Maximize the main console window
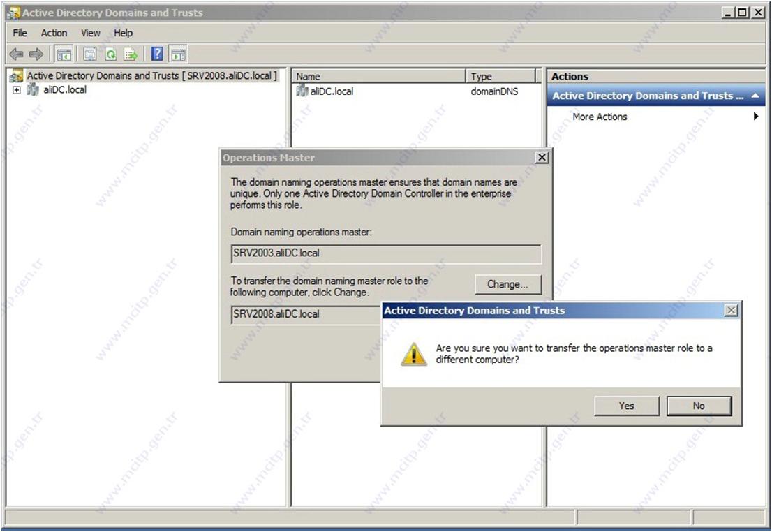This screenshot has width=772, height=532. 742,13
